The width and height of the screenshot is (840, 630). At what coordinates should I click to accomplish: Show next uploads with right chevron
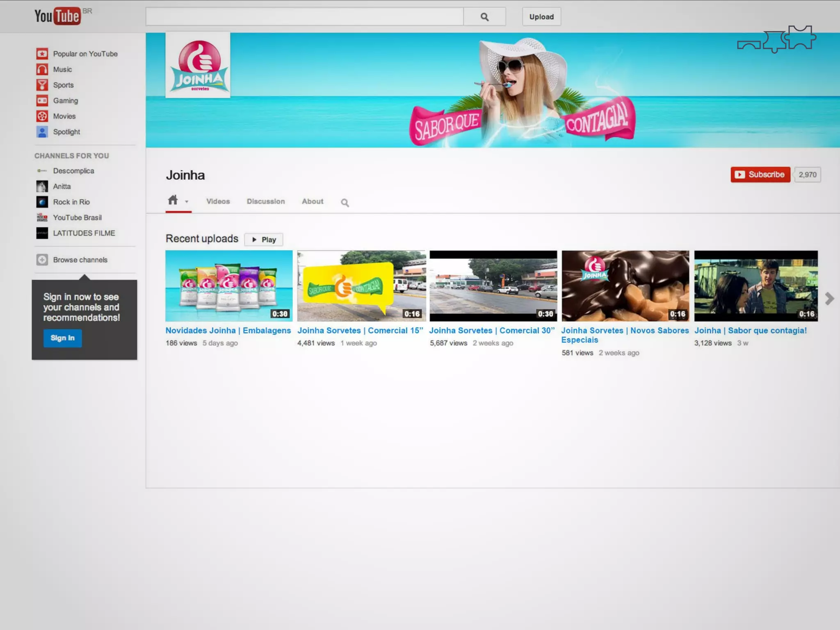coord(829,299)
